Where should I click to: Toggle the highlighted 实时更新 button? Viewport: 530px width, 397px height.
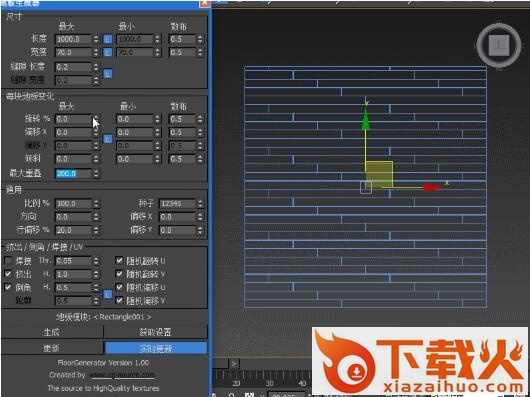coord(156,348)
